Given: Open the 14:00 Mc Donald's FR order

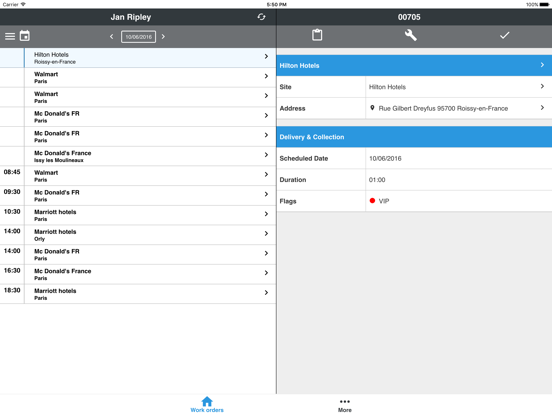Looking at the screenshot, I should coord(138,255).
